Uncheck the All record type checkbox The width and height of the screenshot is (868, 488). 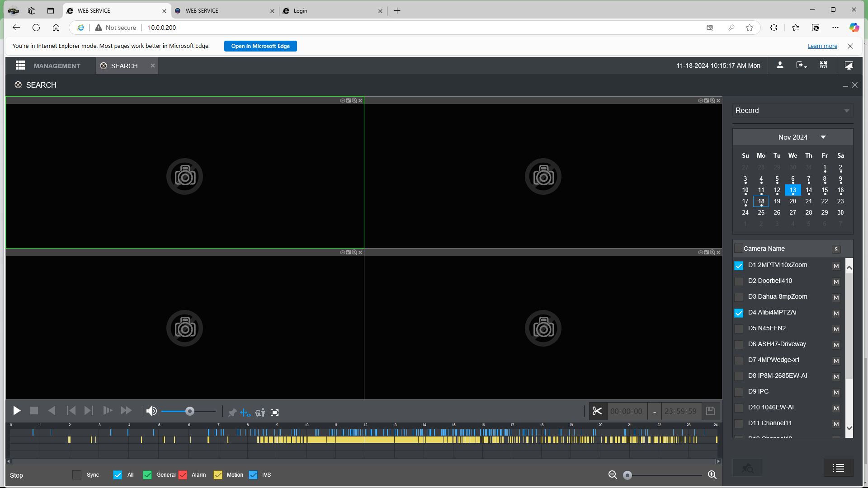(x=118, y=475)
